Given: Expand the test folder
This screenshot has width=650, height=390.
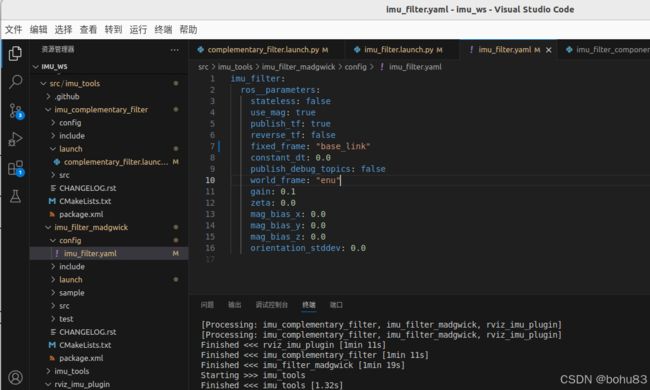Looking at the screenshot, I should tap(53, 319).
